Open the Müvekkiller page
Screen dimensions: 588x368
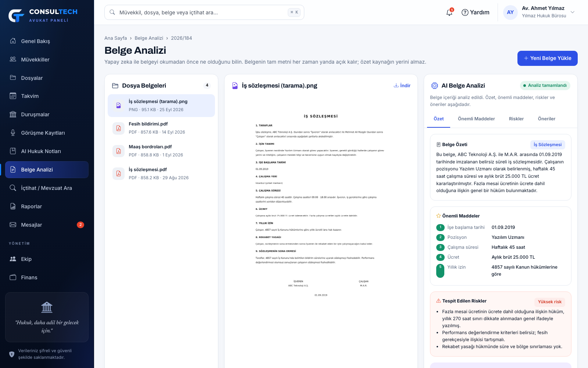coord(47,59)
